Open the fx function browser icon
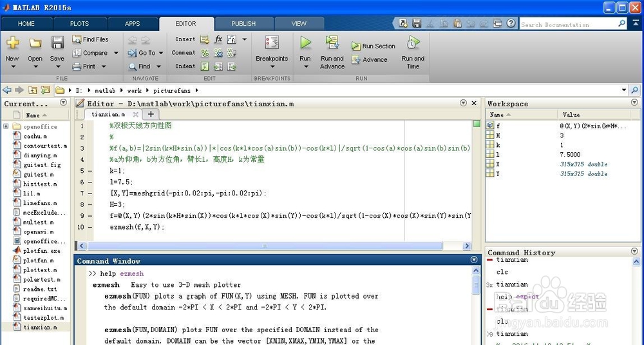 218,39
